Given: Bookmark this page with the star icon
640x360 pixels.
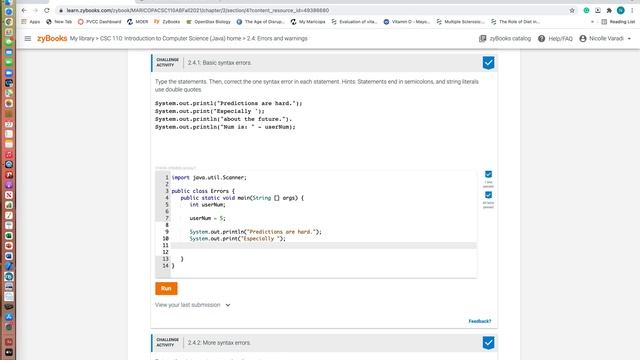Looking at the screenshot, I should point(572,10).
